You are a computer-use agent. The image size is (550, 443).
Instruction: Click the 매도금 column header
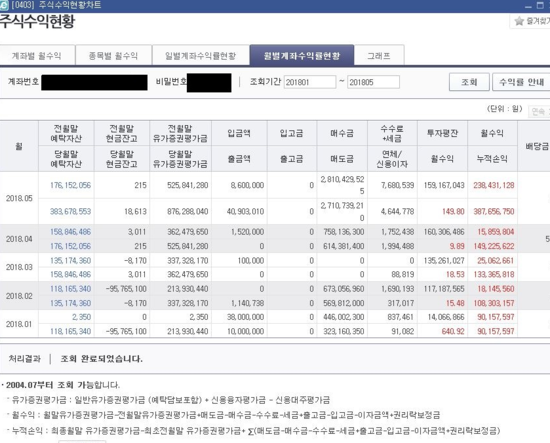tap(342, 159)
